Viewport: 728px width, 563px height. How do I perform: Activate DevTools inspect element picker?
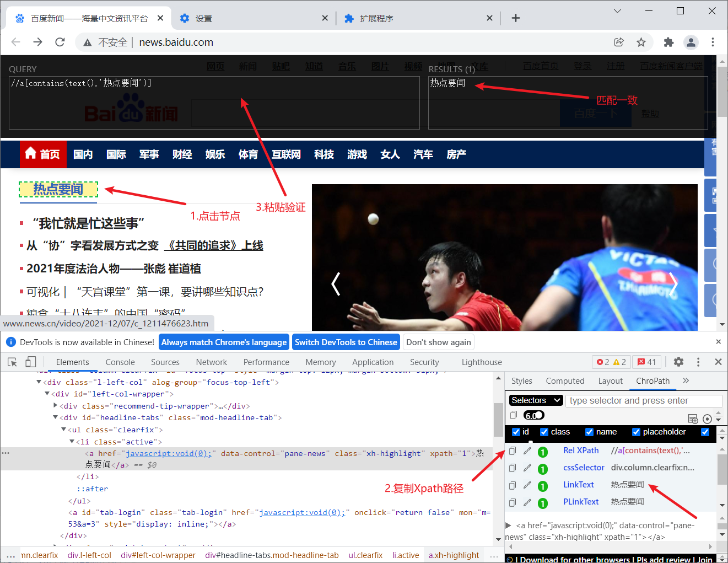pos(12,362)
